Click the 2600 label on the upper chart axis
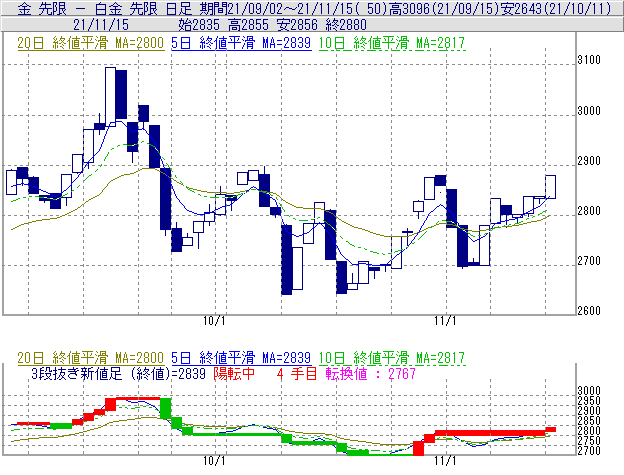624x475 pixels. (589, 311)
